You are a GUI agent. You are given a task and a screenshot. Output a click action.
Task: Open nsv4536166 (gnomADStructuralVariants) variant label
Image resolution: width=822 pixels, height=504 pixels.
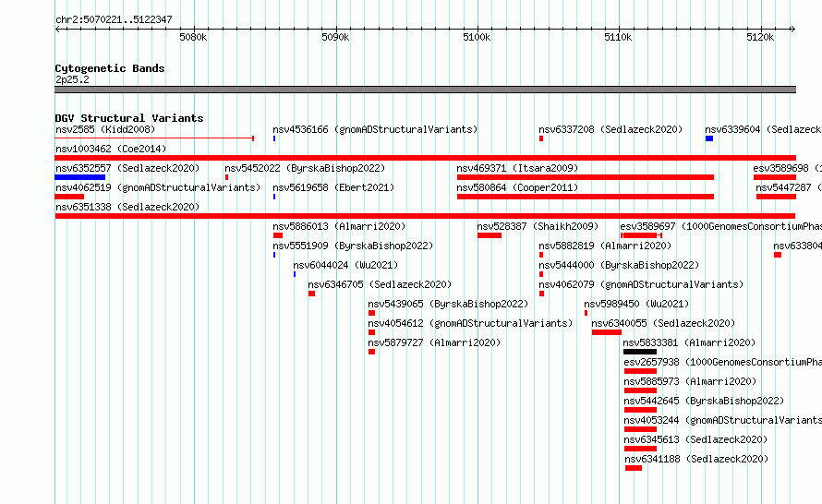coord(375,129)
